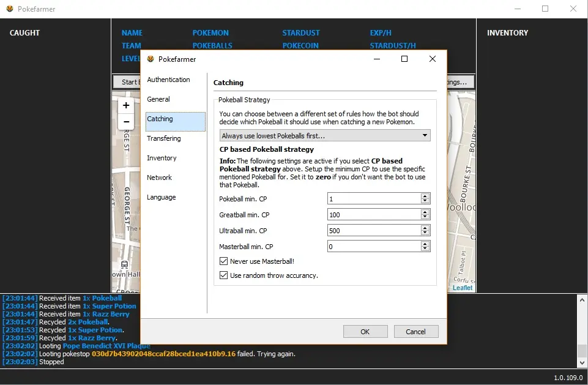This screenshot has height=385, width=588.
Task: Zoom out on the map with minus button
Action: tap(126, 121)
